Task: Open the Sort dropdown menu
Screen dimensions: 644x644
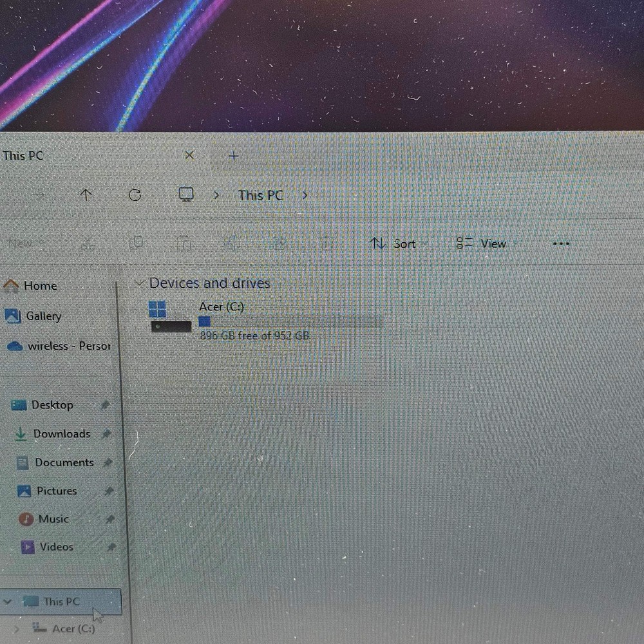Action: (x=393, y=243)
